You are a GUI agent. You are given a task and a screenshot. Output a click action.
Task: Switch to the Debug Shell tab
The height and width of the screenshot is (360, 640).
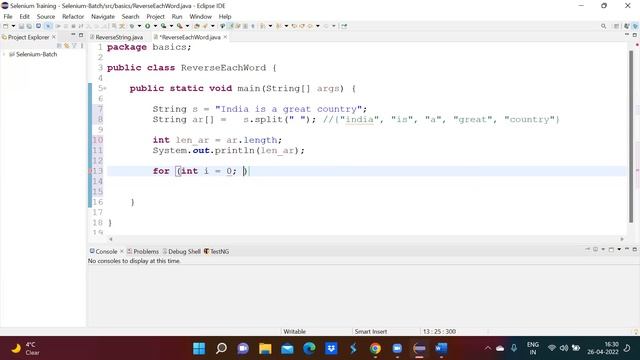(x=182, y=251)
